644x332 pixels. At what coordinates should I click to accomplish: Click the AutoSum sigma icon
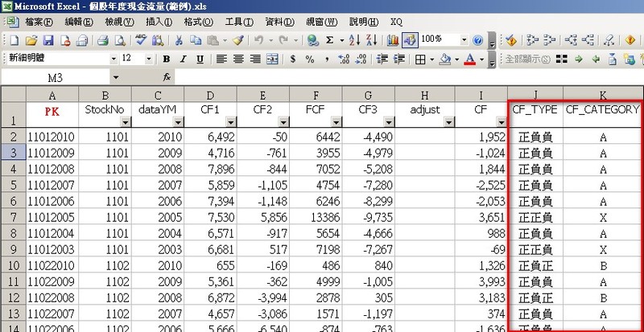(329, 40)
